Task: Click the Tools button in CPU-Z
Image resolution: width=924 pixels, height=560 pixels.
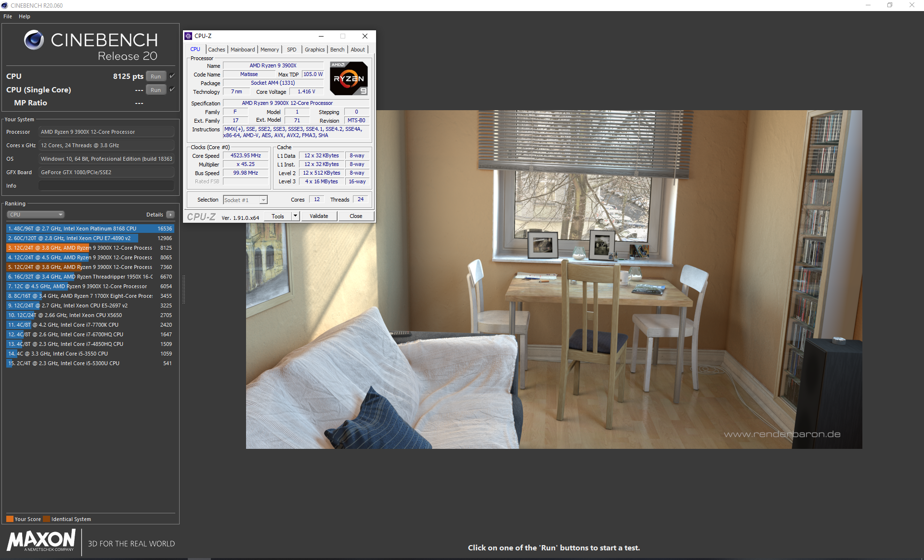Action: (x=278, y=216)
